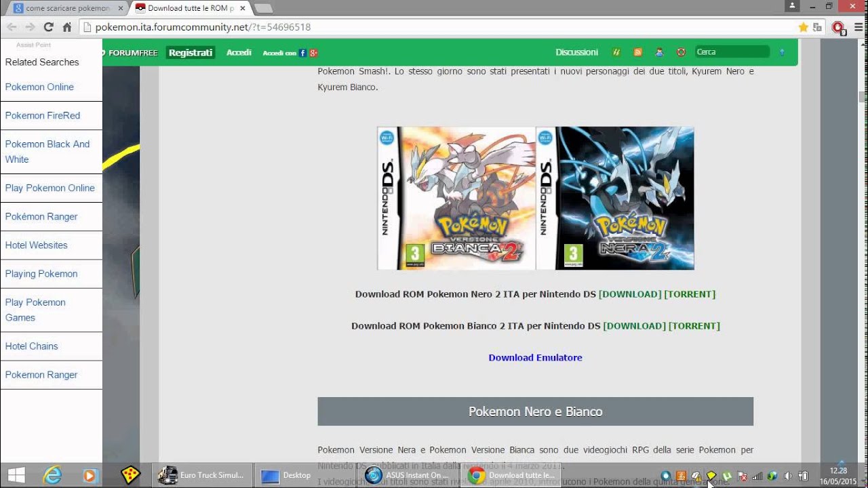Open the Desktop taskbar item
The height and width of the screenshot is (488, 868).
point(286,475)
